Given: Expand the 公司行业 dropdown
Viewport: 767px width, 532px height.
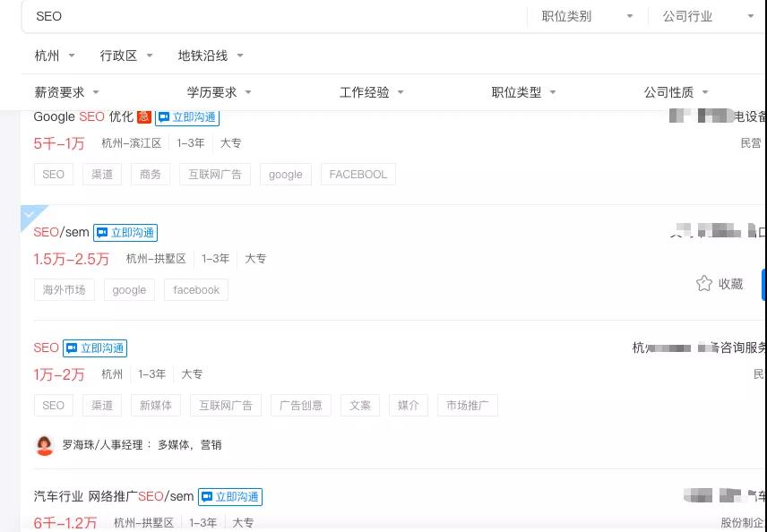Looking at the screenshot, I should pyautogui.click(x=708, y=16).
